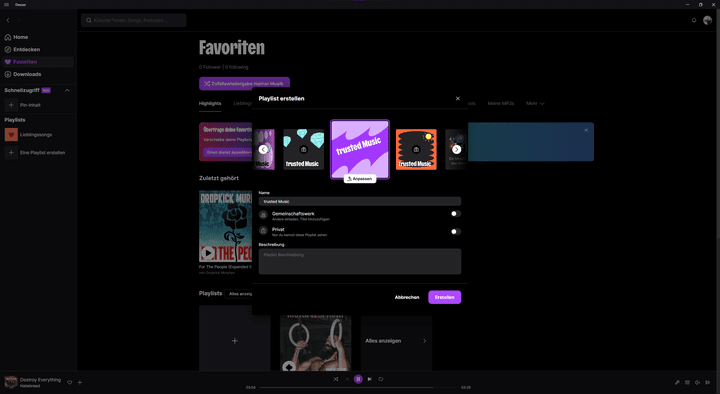This screenshot has width=720, height=394.
Task: Close the Playlist erstellen dialog
Action: pyautogui.click(x=457, y=99)
